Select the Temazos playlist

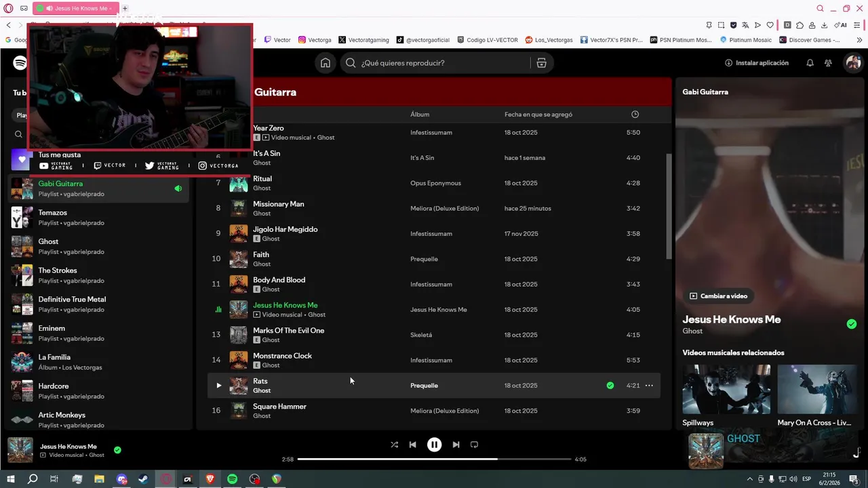[100, 218]
